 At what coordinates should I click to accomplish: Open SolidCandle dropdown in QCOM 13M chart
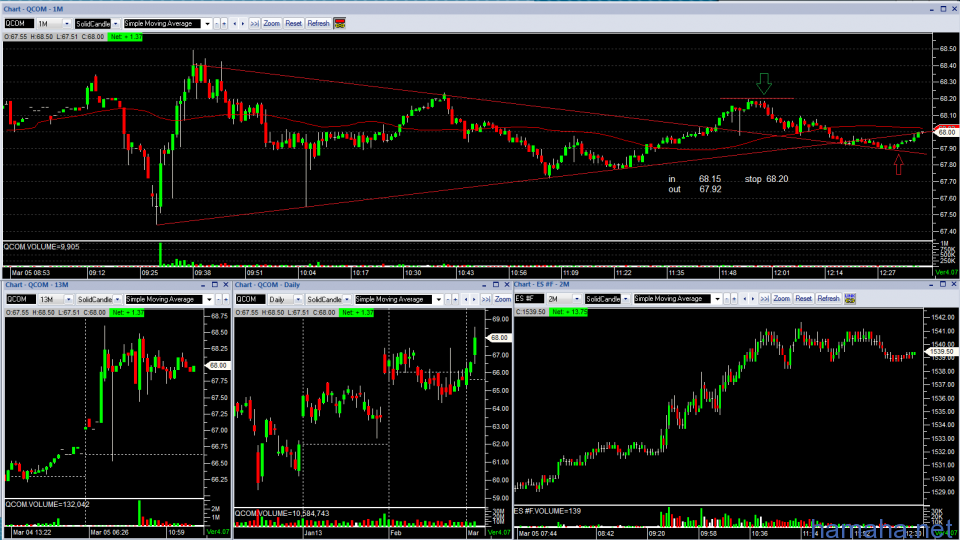117,299
